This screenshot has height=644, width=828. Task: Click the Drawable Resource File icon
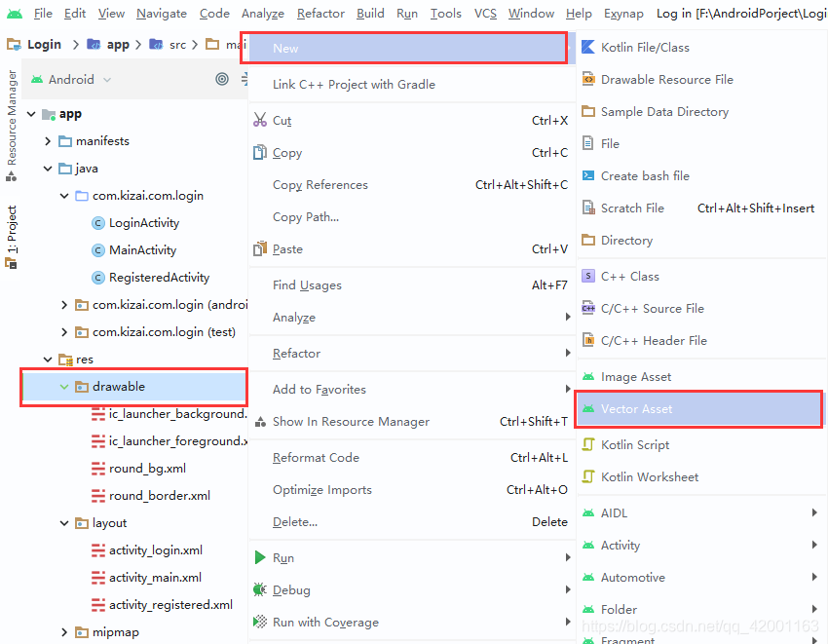[588, 79]
